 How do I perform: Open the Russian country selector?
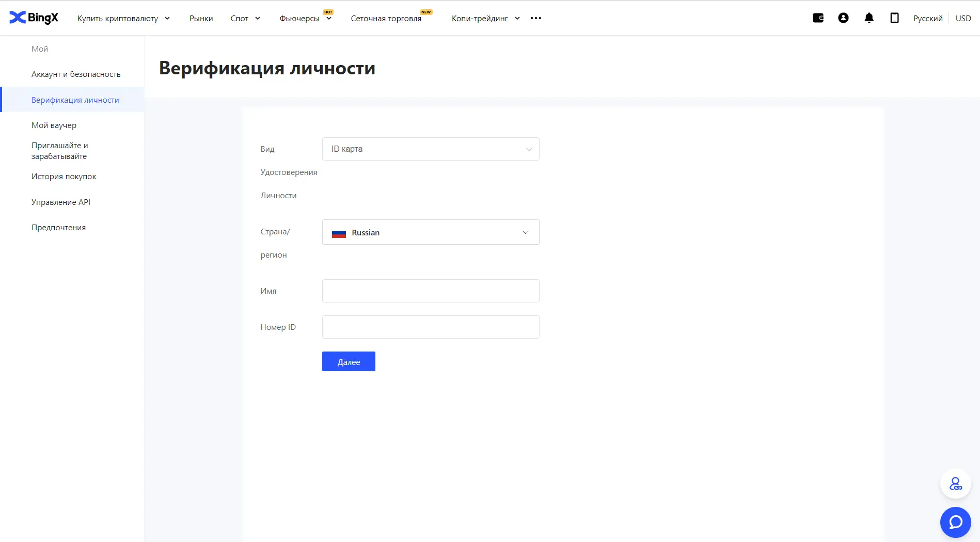click(x=430, y=232)
